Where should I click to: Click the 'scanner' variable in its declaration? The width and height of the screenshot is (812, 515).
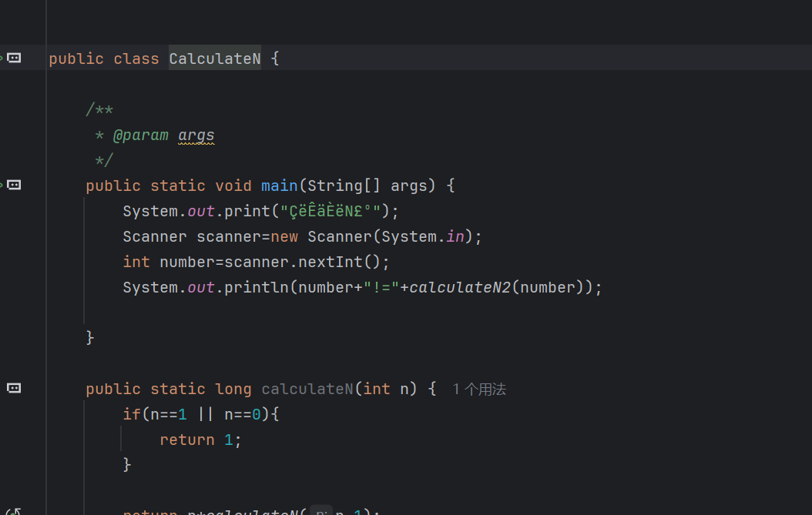pyautogui.click(x=228, y=236)
